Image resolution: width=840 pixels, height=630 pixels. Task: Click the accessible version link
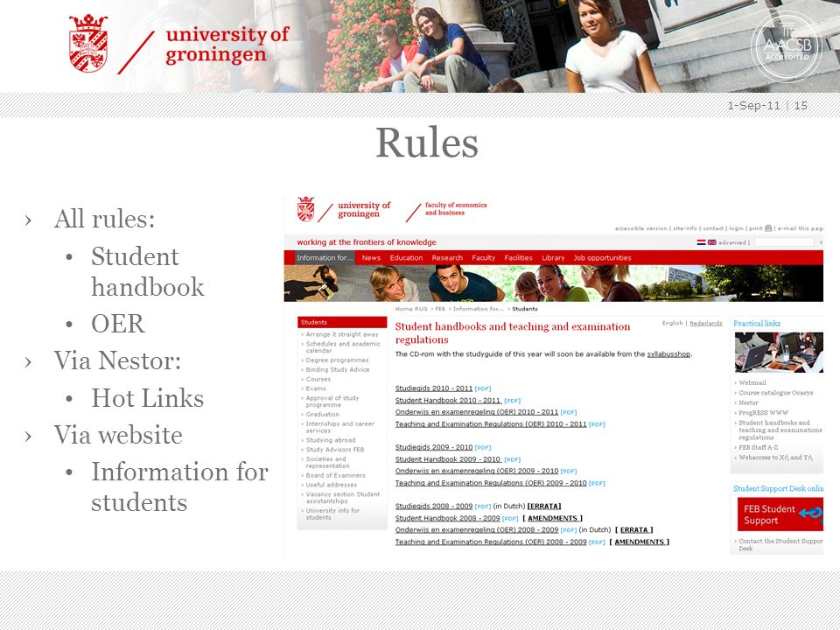(x=640, y=228)
